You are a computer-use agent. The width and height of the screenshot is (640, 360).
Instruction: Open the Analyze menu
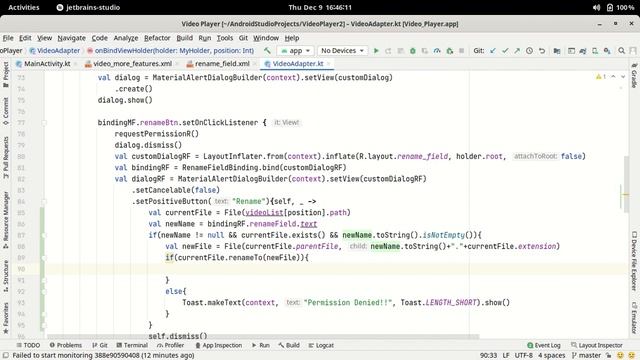coord(126,38)
